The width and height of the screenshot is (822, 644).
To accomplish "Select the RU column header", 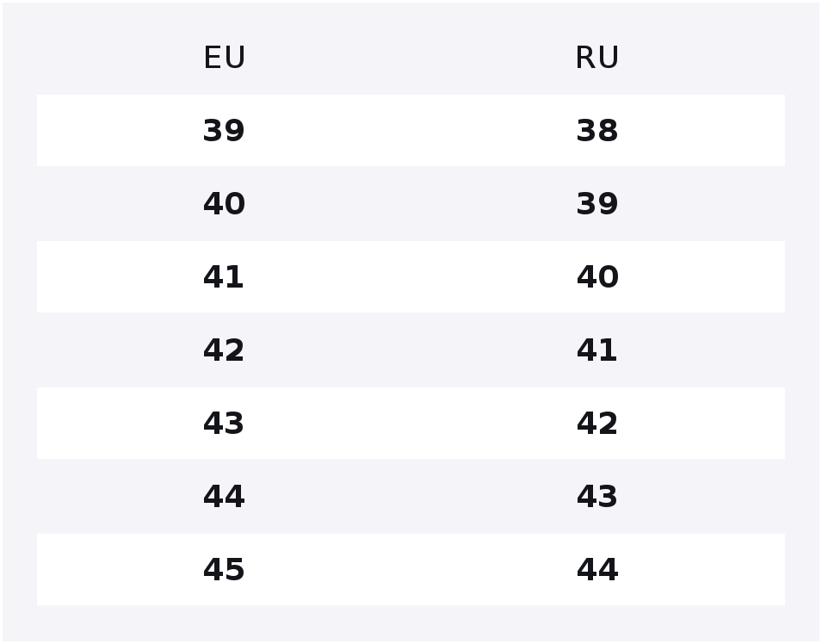I will [x=597, y=58].
